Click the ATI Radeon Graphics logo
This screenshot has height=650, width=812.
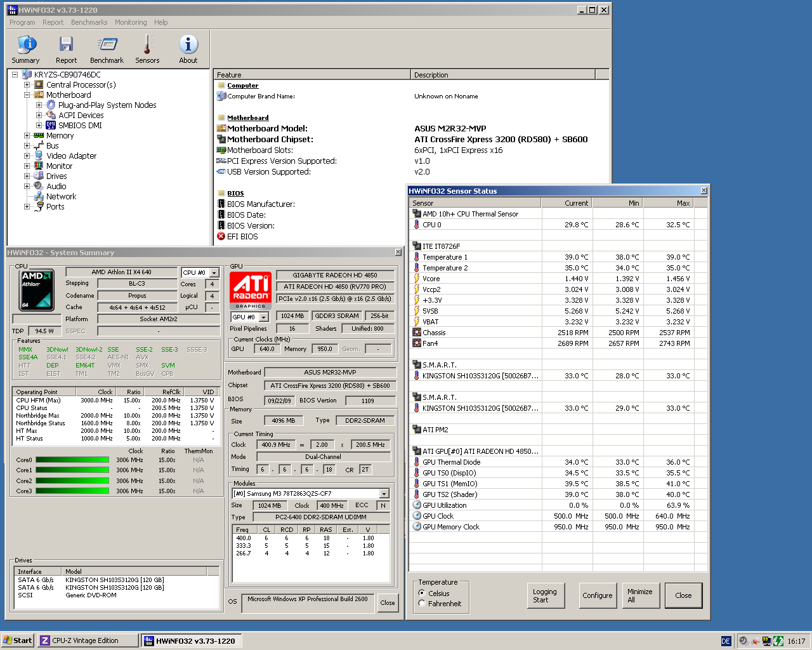click(x=251, y=291)
